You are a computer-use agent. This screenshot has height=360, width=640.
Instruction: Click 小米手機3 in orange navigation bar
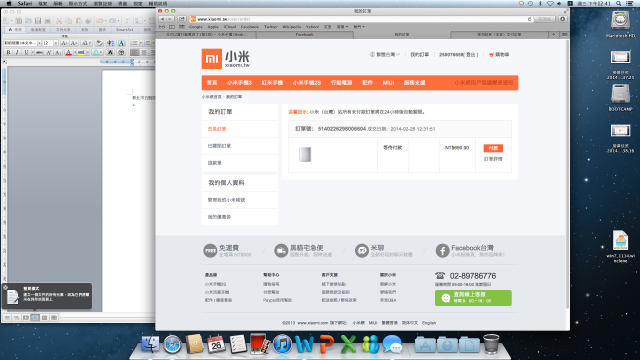pyautogui.click(x=239, y=82)
